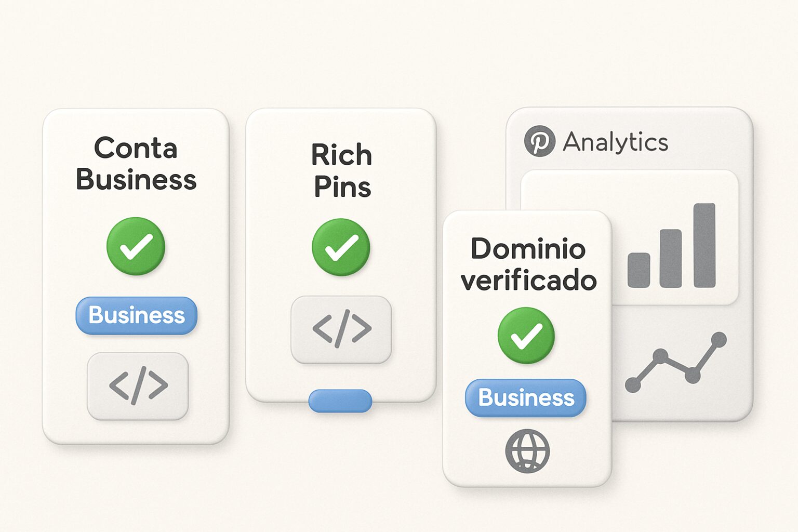Click the bar chart icon in Analytics
Image resolution: width=798 pixels, height=532 pixels.
pyautogui.click(x=671, y=246)
